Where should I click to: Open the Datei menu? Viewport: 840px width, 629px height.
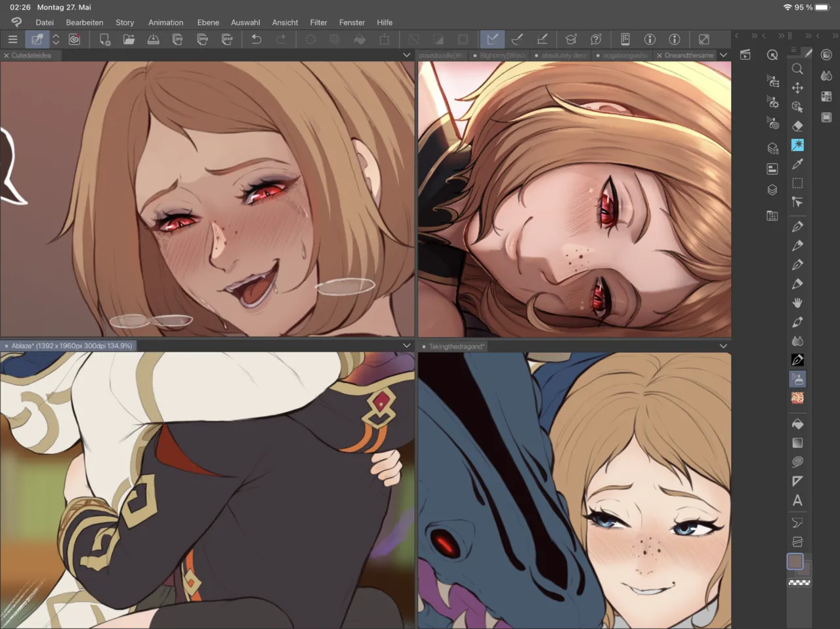[x=45, y=22]
